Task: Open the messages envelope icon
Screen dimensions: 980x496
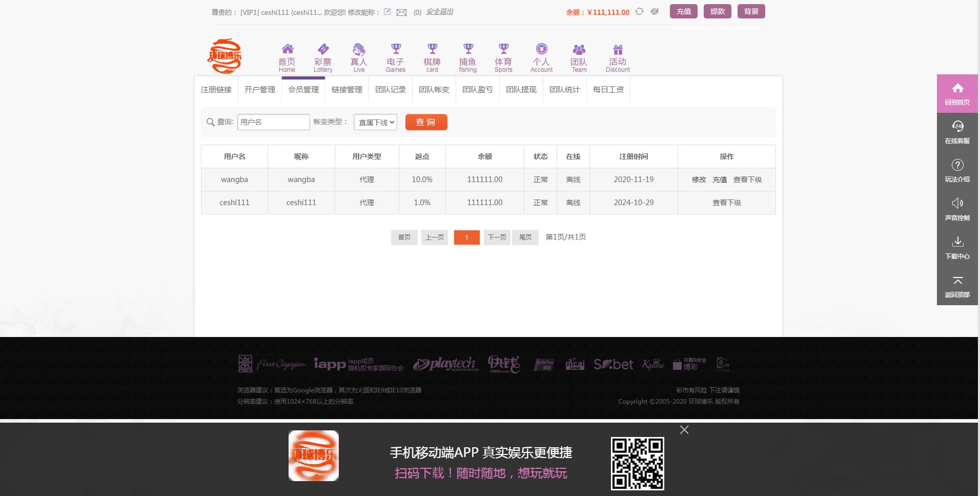Action: (402, 12)
